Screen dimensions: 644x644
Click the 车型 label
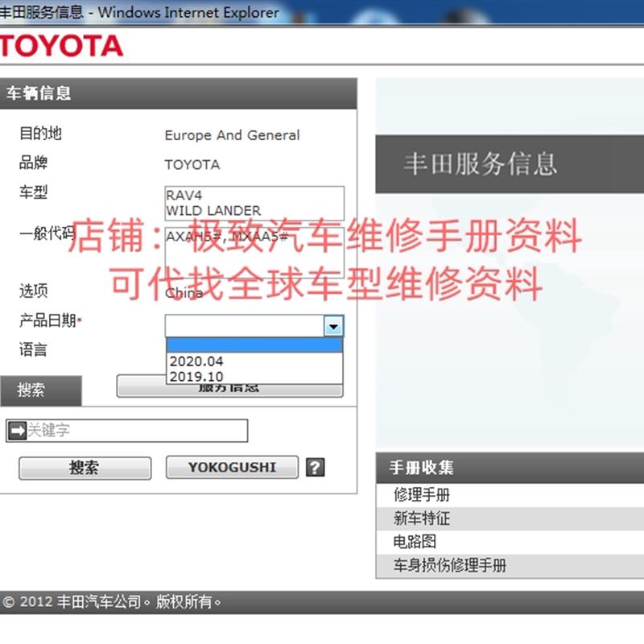(x=33, y=192)
